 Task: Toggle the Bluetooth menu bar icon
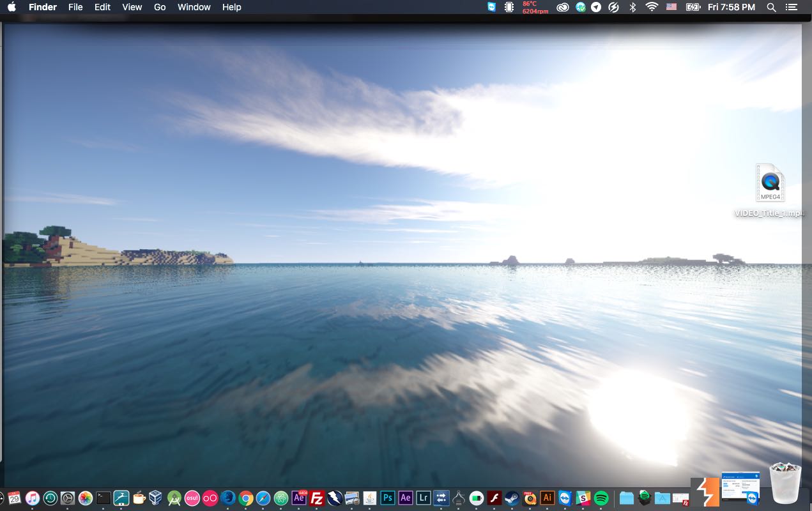coord(632,7)
